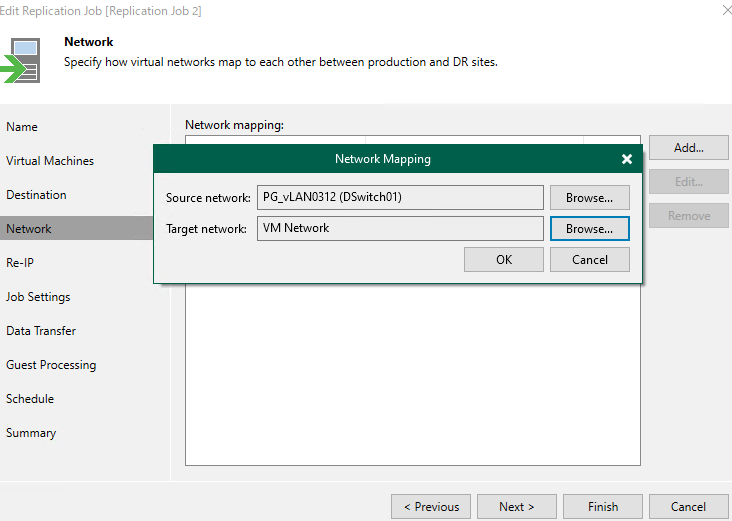The height and width of the screenshot is (521, 732).
Task: Go to the Virtual Machines step
Action: point(50,161)
